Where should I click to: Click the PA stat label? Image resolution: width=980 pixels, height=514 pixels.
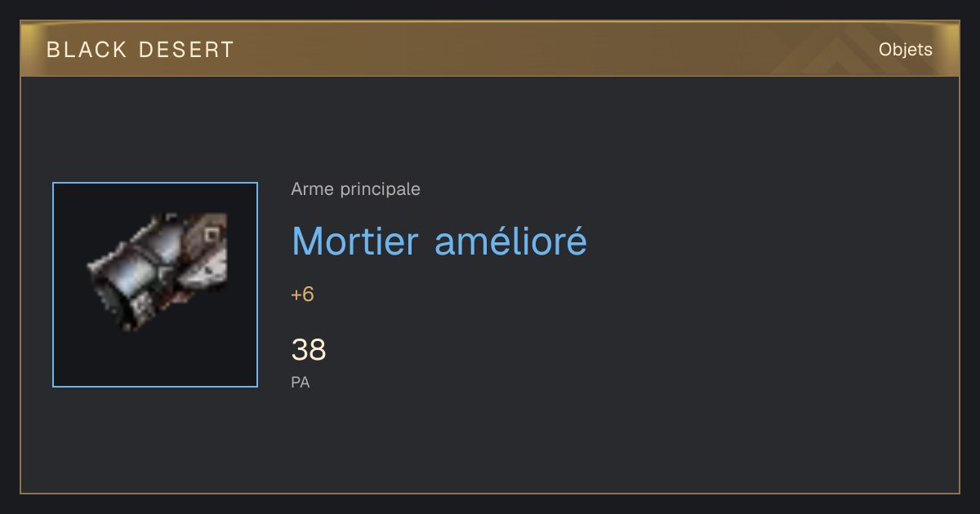click(x=301, y=382)
